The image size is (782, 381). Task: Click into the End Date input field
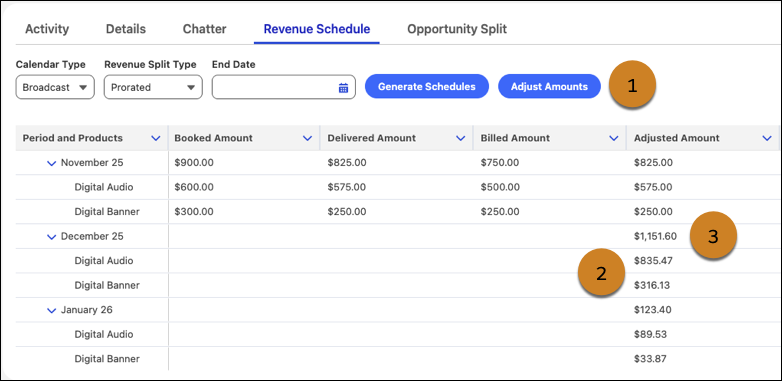tap(283, 87)
